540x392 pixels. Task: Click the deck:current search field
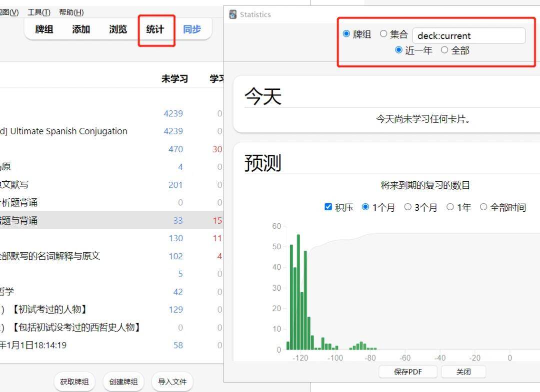[468, 36]
